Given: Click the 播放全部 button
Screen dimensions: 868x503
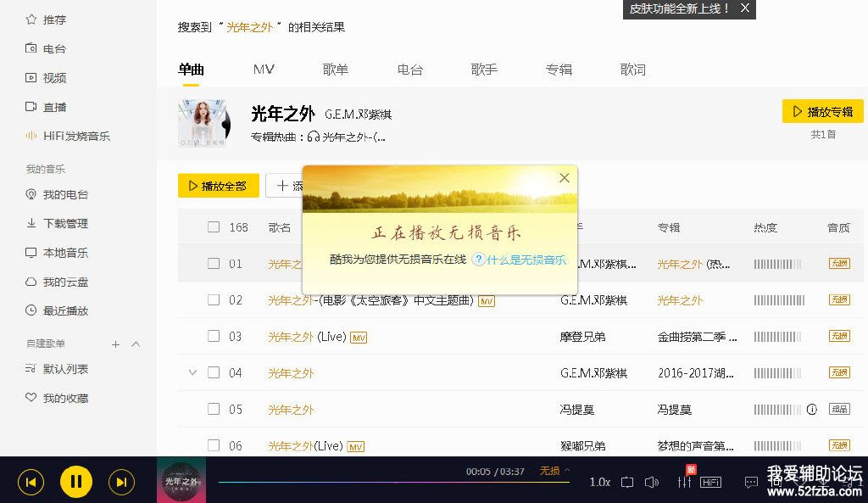Looking at the screenshot, I should click(218, 186).
